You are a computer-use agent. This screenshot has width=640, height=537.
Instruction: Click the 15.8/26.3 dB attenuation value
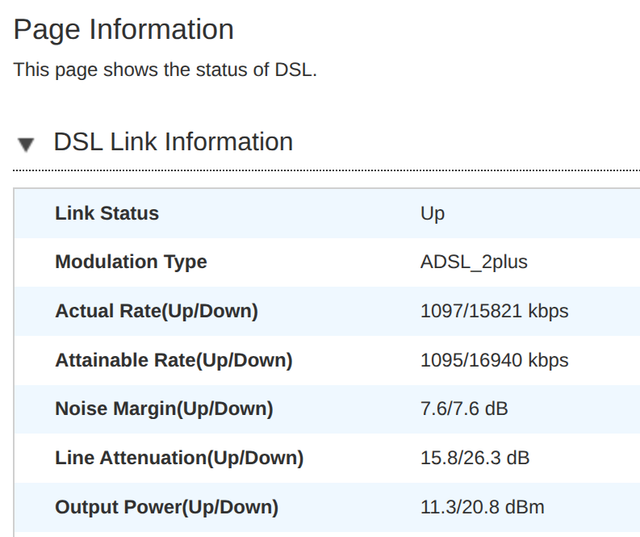coord(475,458)
